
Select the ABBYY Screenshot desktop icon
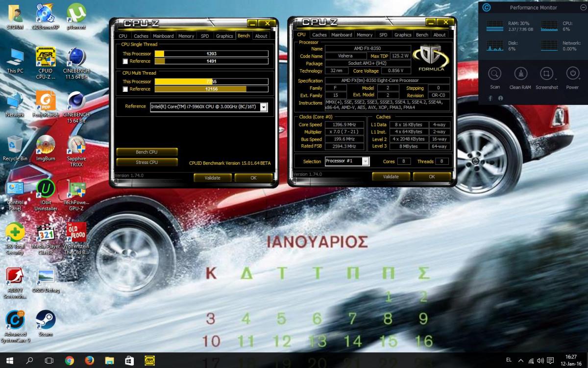[15, 284]
